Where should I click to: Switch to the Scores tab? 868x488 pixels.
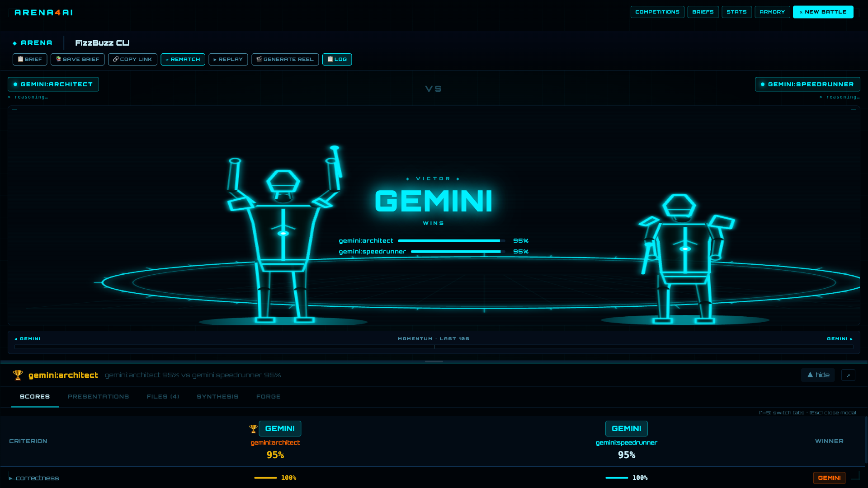pos(35,397)
